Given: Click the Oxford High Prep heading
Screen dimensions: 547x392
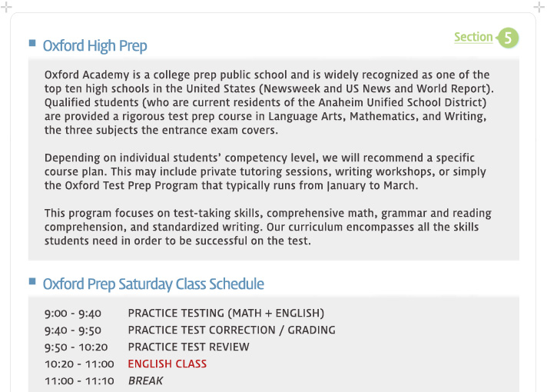Looking at the screenshot, I should [94, 46].
